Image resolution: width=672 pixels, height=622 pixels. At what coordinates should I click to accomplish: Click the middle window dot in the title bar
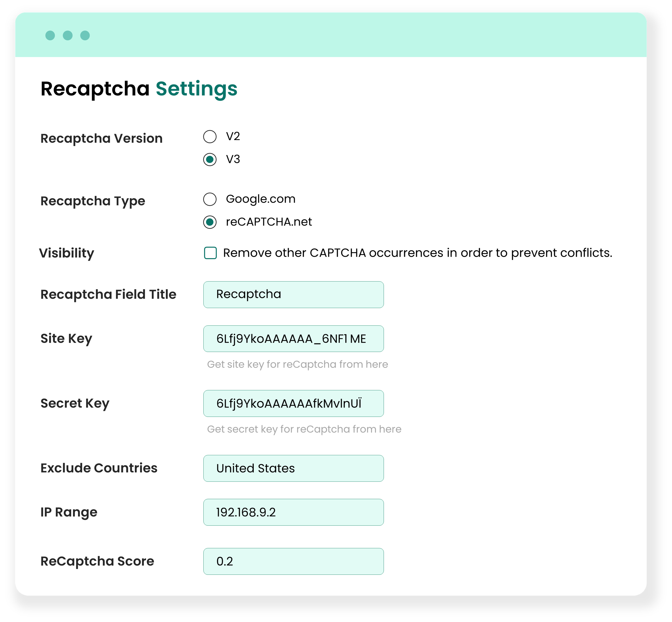68,35
